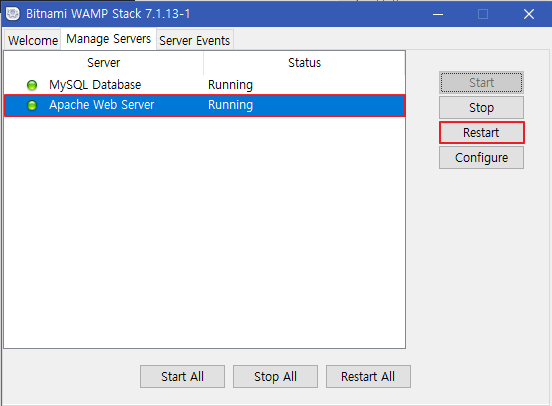Close the Bitnami WAMP Stack window
The image size is (552, 406).
tap(529, 14)
